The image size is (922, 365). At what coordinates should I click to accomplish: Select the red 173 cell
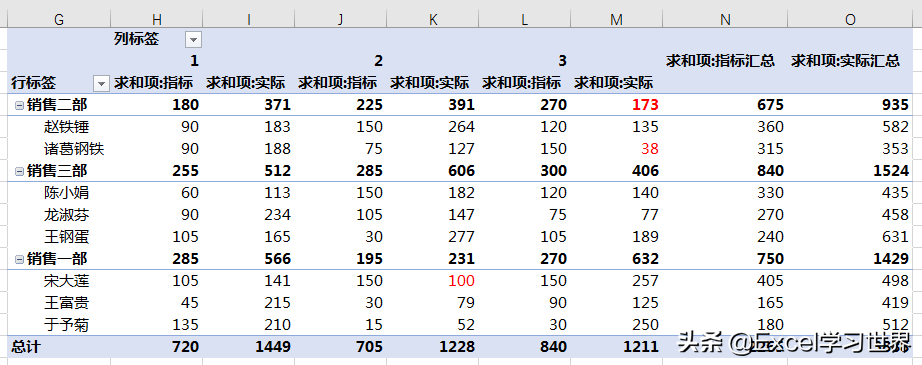(616, 105)
